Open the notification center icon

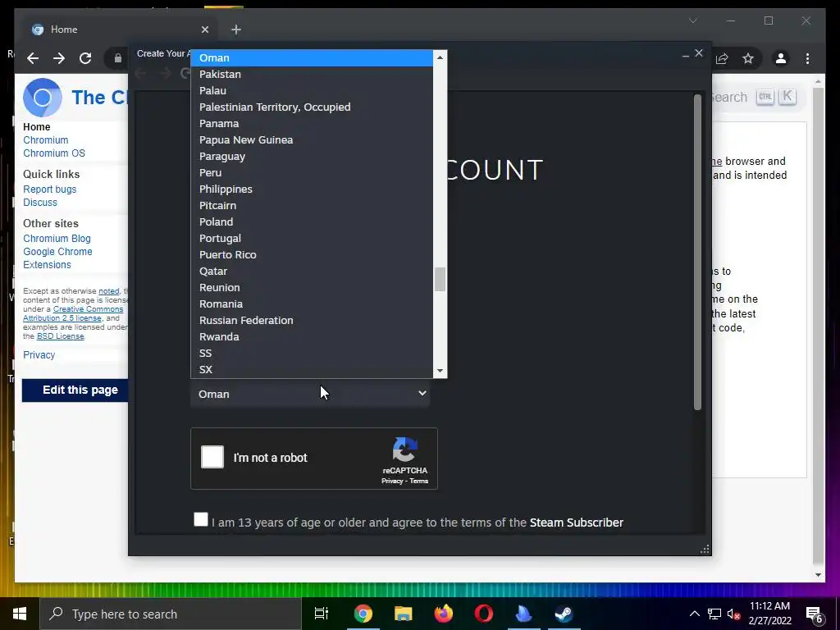pos(815,615)
